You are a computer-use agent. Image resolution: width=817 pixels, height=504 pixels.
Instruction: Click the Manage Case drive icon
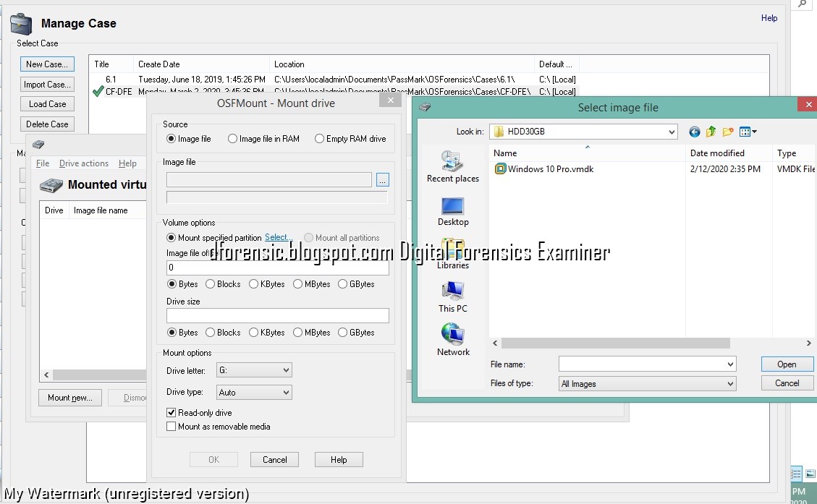coord(21,23)
